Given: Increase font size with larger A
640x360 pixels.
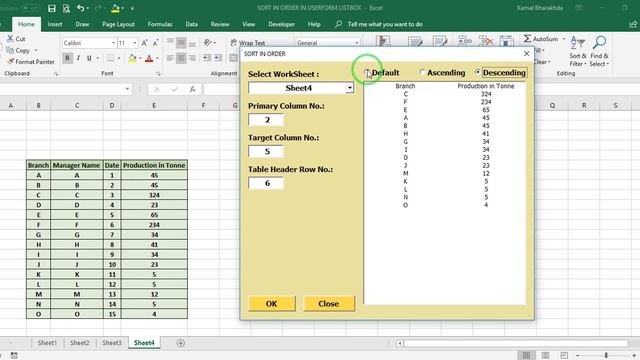Looking at the screenshot, I should [x=144, y=43].
